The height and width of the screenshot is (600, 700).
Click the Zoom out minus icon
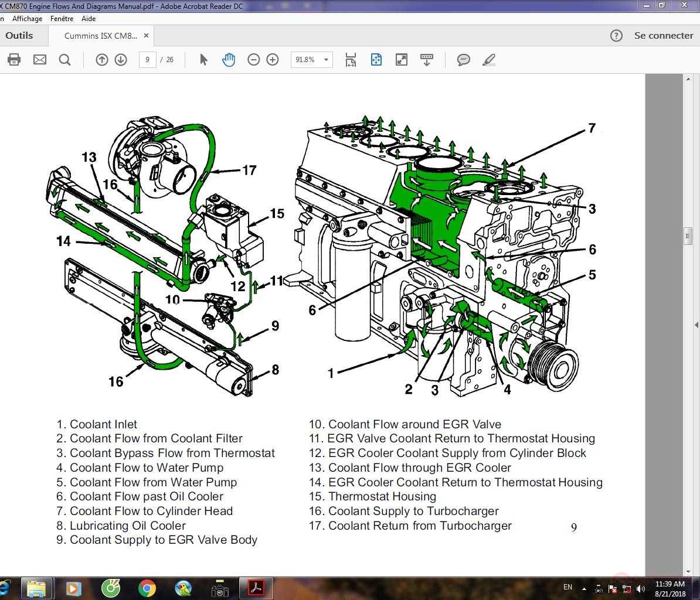(x=253, y=59)
